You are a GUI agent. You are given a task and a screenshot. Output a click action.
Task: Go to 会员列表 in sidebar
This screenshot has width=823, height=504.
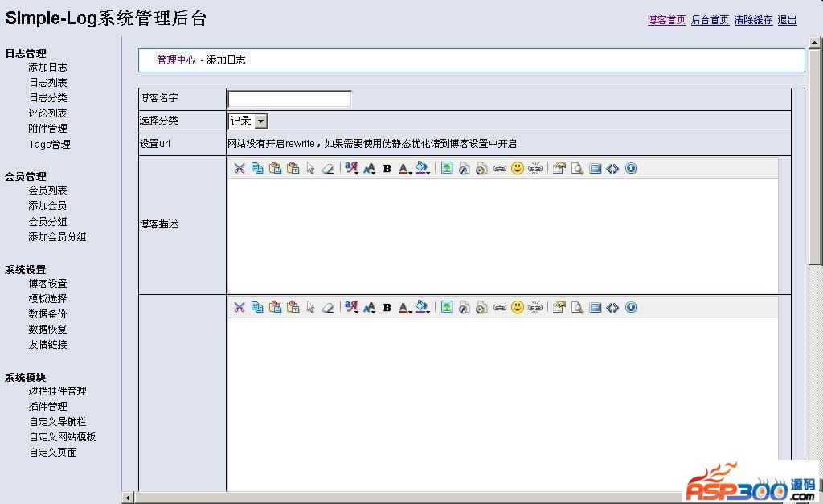pos(47,190)
